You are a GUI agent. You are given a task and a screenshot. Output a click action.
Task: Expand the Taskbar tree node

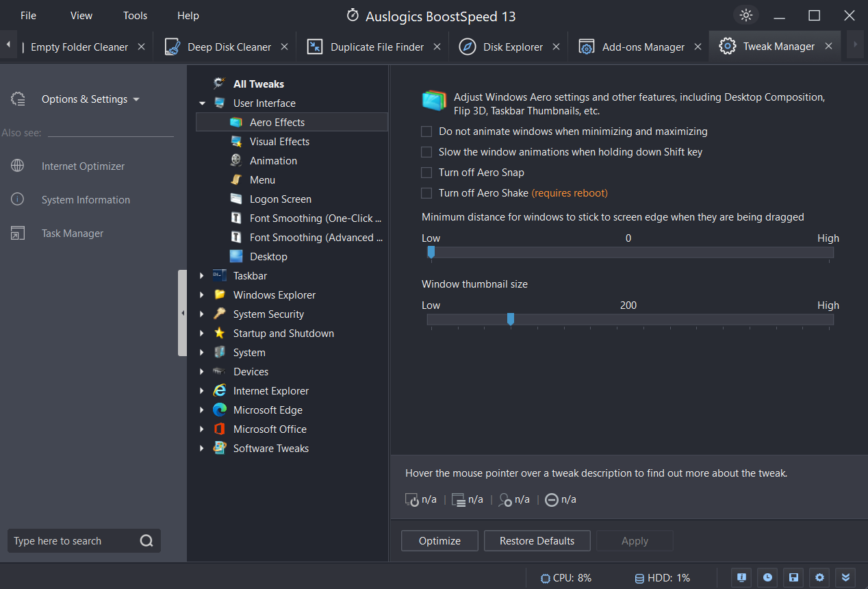(202, 276)
